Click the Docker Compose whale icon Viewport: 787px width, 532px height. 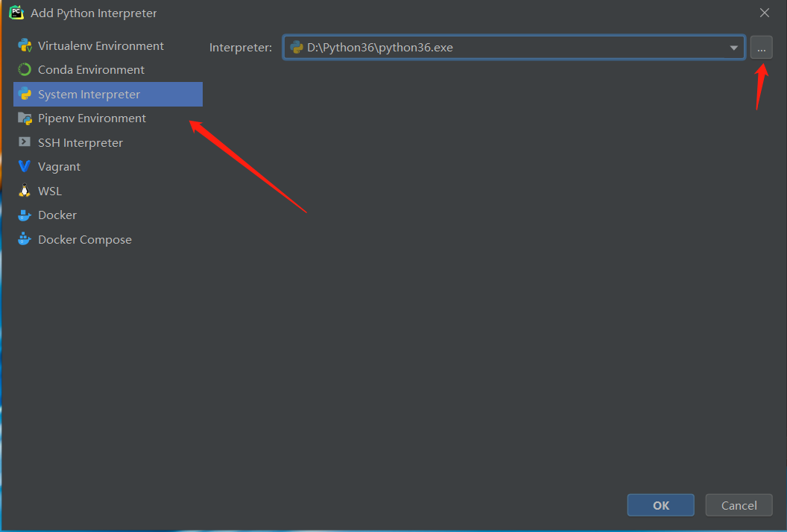24,239
